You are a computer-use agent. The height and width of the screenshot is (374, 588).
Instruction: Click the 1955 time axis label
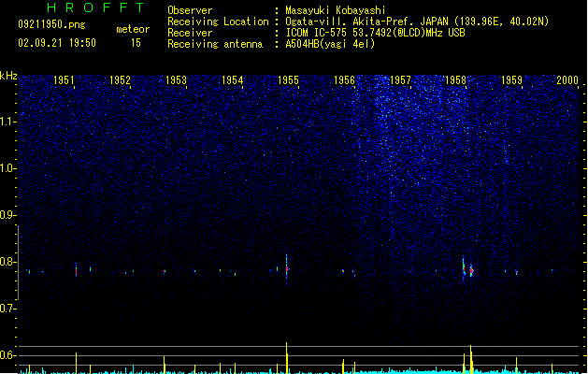coord(288,79)
